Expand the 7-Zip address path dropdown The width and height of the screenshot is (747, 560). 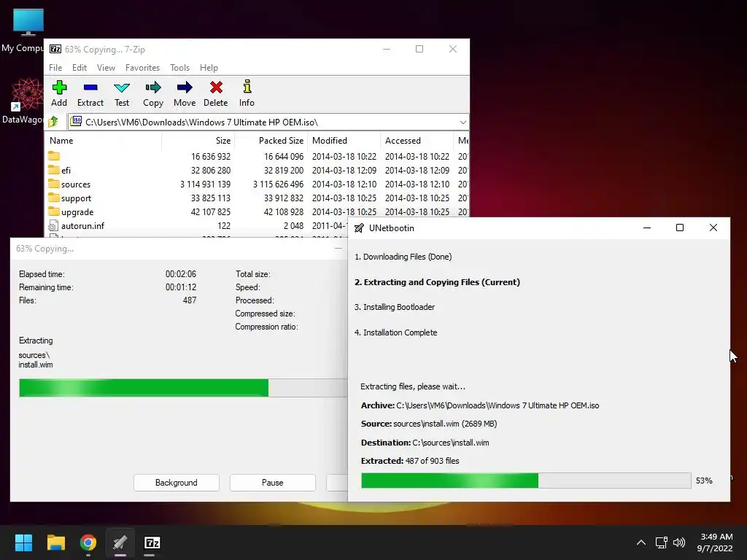462,122
